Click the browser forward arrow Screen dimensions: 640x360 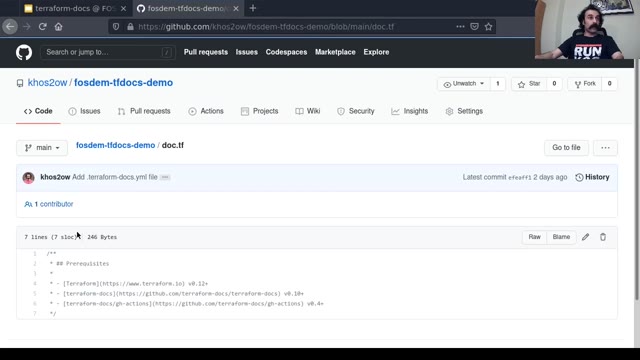coord(27,27)
